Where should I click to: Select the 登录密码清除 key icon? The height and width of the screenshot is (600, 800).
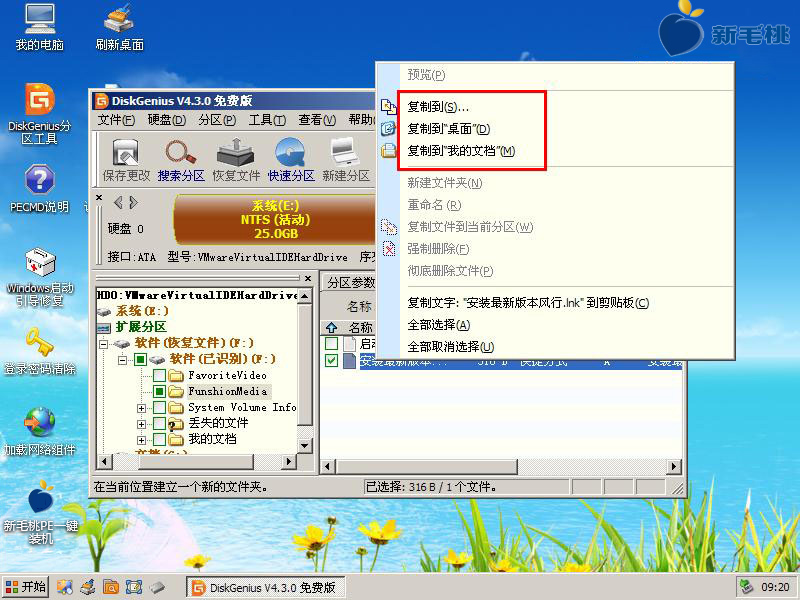(39, 351)
